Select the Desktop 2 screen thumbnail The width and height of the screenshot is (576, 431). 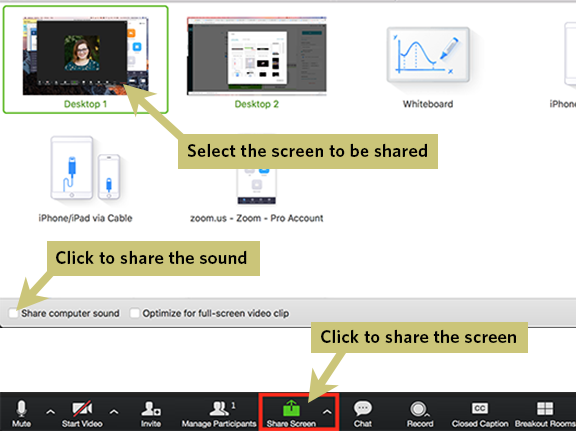pos(256,56)
